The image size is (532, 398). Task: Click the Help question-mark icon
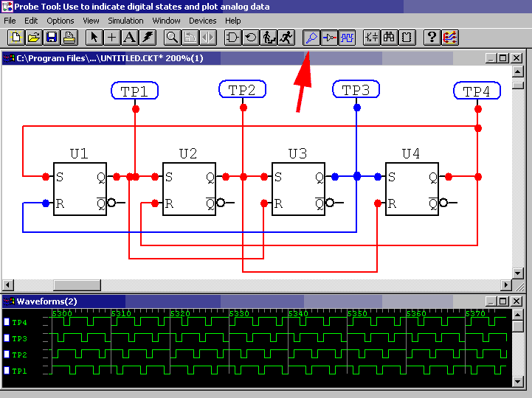click(x=432, y=38)
